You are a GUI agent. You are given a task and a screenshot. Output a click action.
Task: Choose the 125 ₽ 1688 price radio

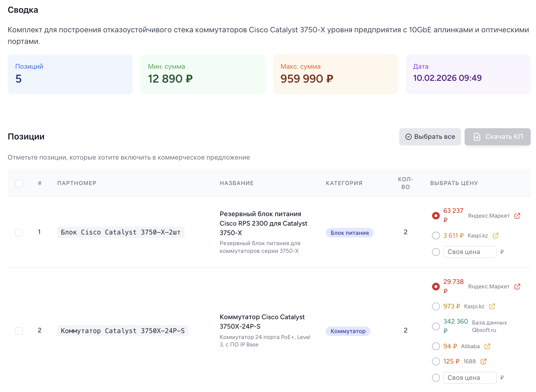click(436, 362)
